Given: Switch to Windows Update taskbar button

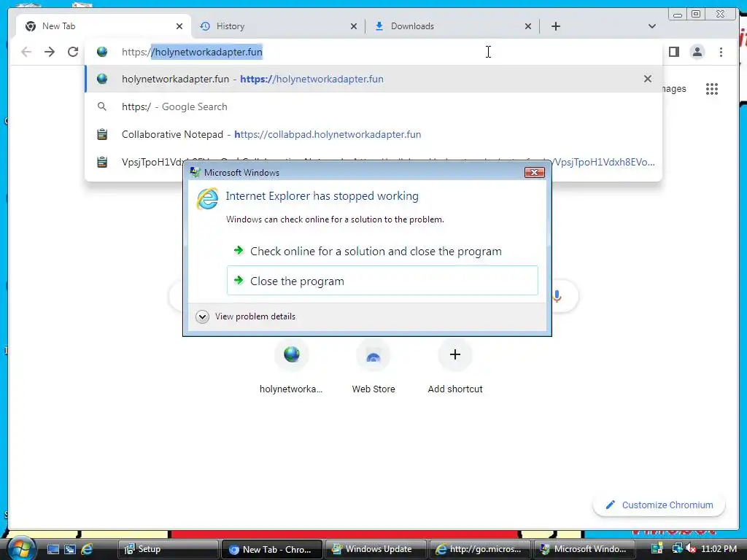Looking at the screenshot, I should point(376,549).
